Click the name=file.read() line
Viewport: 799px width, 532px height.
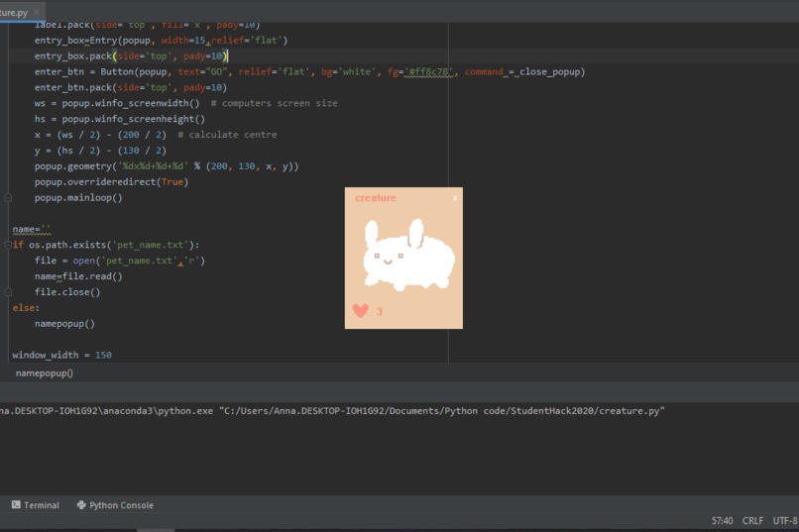tap(78, 276)
